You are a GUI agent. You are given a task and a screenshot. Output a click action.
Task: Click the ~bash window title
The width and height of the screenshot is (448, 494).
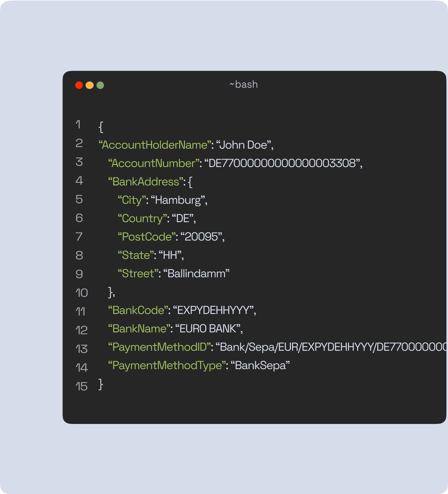tap(244, 85)
